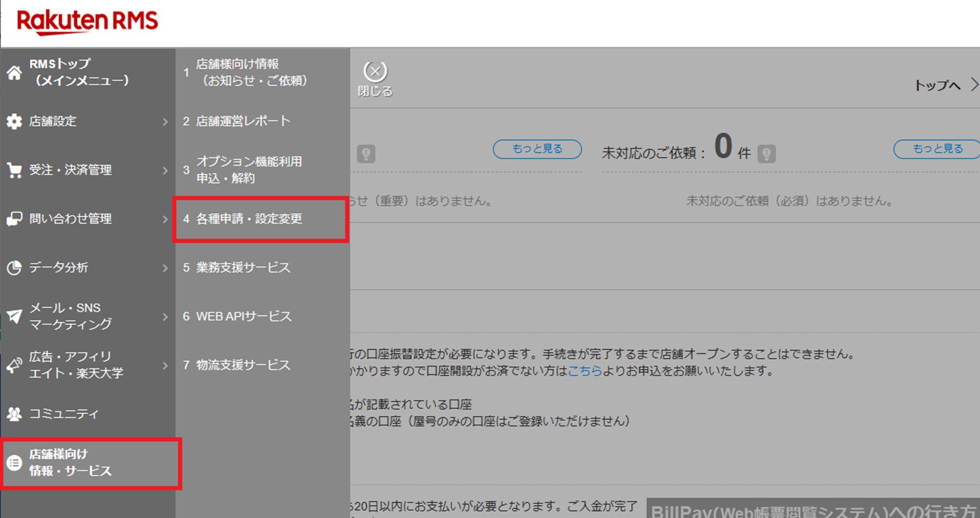The width and height of the screenshot is (980, 518).
Task: Click the Rakuten RMS logo
Action: [88, 22]
